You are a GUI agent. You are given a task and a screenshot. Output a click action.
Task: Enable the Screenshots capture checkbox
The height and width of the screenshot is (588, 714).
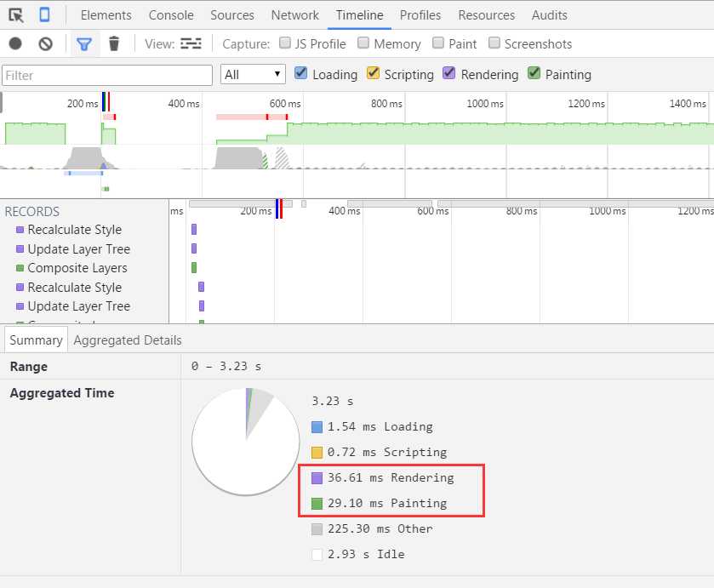[x=494, y=43]
